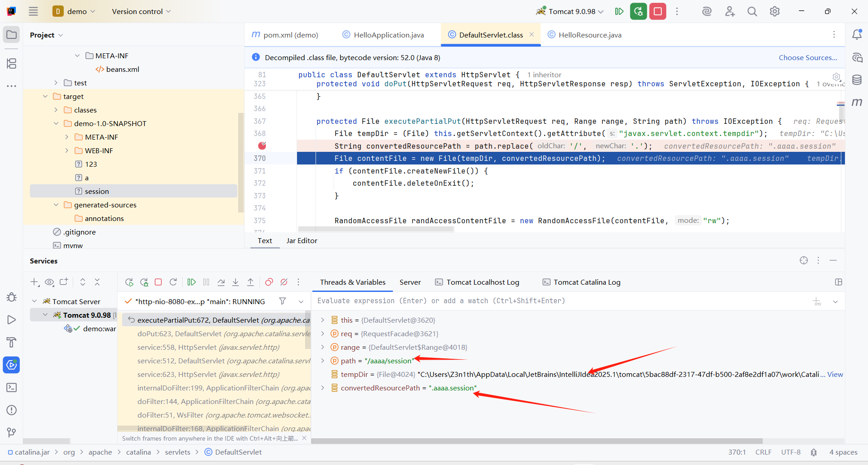This screenshot has height=465, width=868.
Task: Click Step Over in debugger toolbar
Action: click(221, 282)
